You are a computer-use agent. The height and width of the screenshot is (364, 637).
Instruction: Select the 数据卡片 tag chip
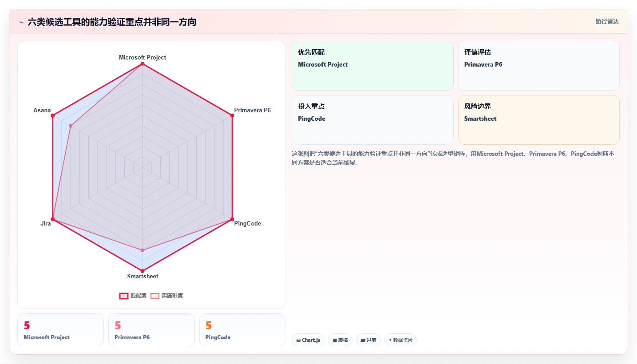pos(400,340)
